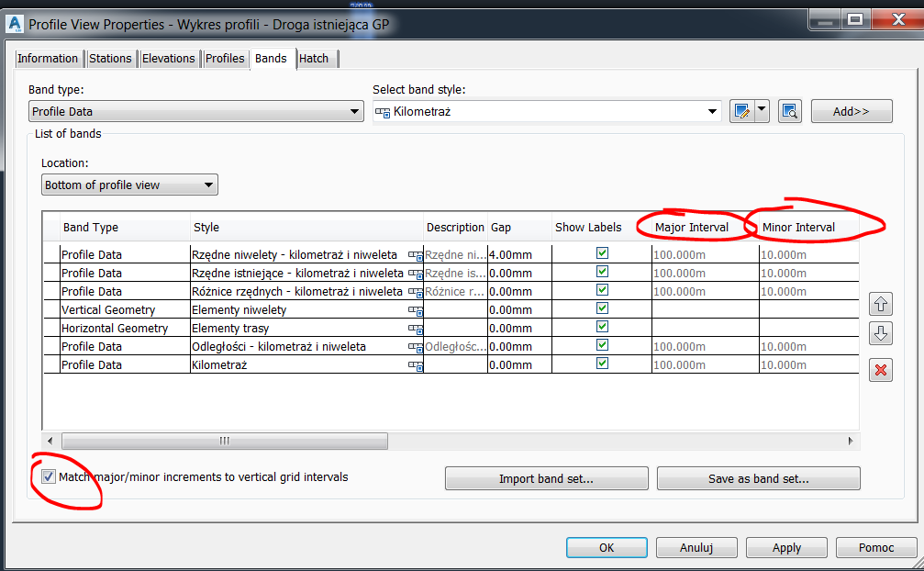
Task: Click the Add>> button
Action: pos(851,110)
